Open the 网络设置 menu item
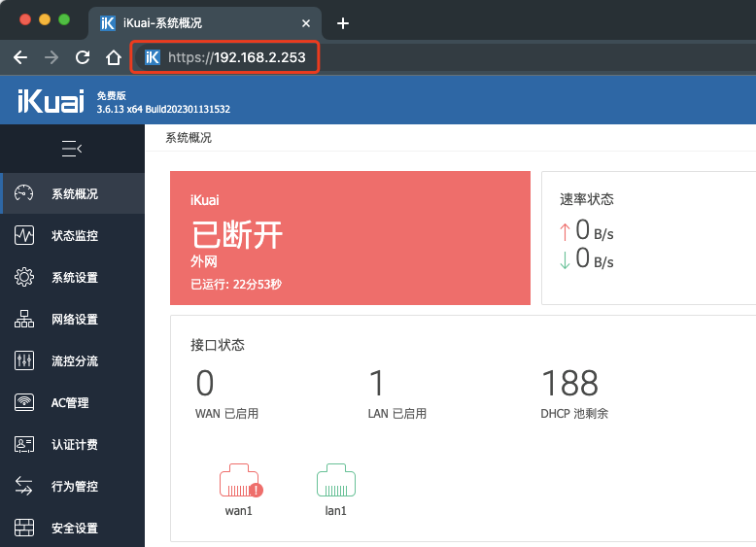This screenshot has width=756, height=547. click(x=72, y=319)
